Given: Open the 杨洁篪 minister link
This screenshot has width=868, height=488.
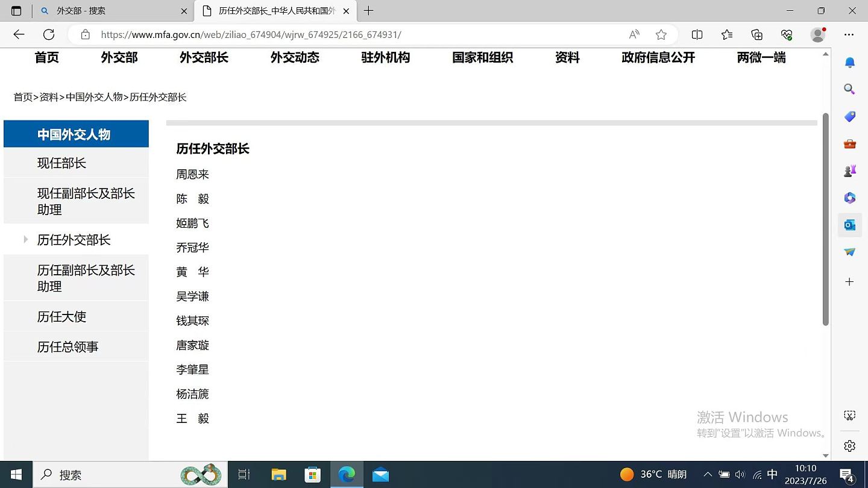Looking at the screenshot, I should point(193,394).
